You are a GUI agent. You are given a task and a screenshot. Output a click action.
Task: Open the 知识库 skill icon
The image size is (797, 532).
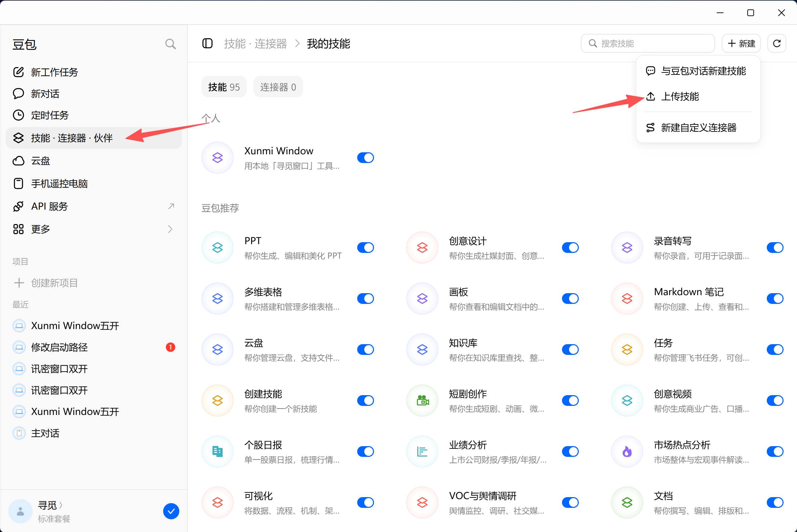click(x=422, y=350)
